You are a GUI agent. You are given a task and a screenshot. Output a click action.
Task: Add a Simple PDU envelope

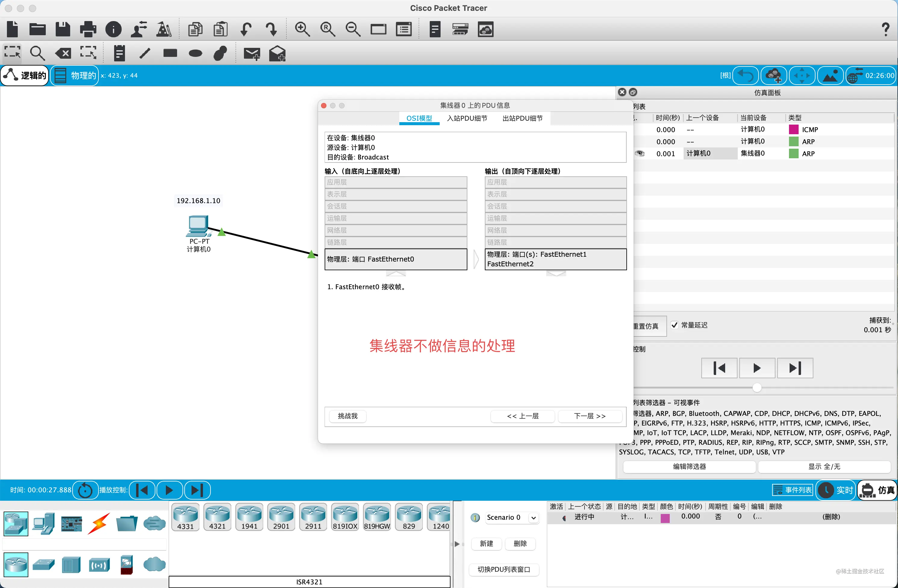(252, 54)
